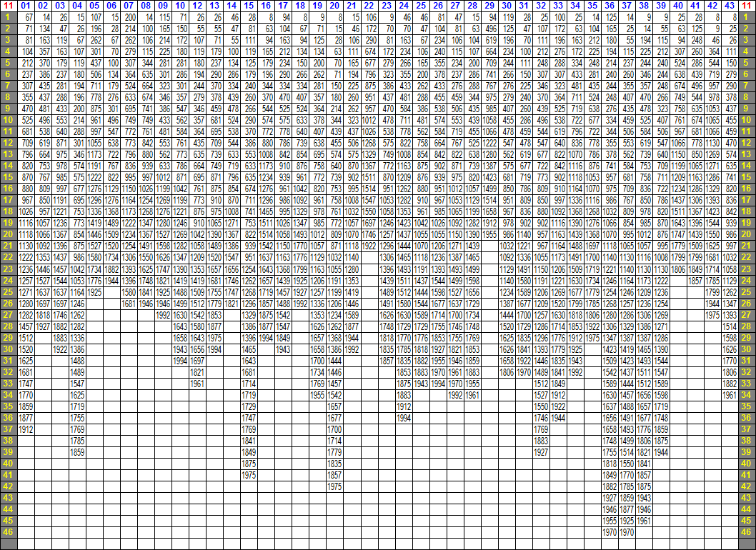The width and height of the screenshot is (756, 550).
Task: Select value 1922 in column 03
Action: (60, 349)
